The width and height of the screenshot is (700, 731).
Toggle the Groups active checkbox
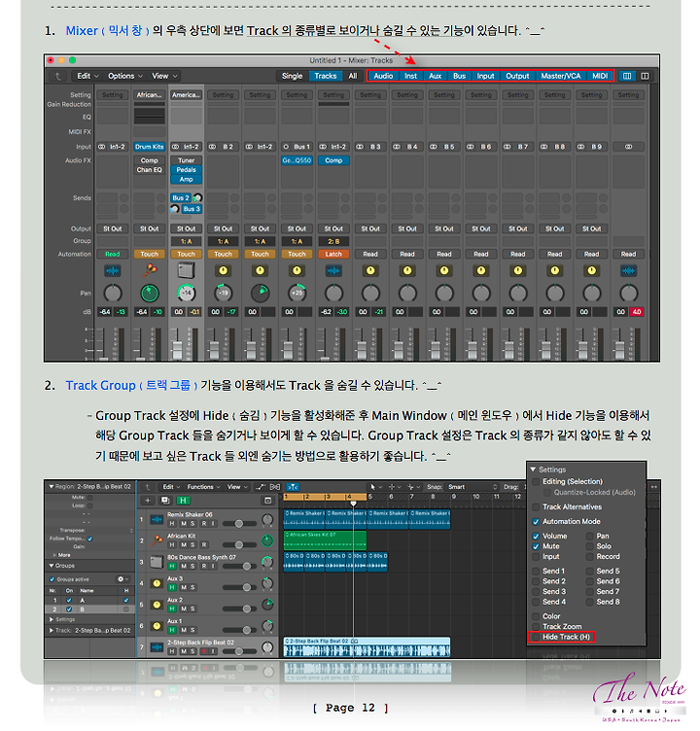[52, 579]
